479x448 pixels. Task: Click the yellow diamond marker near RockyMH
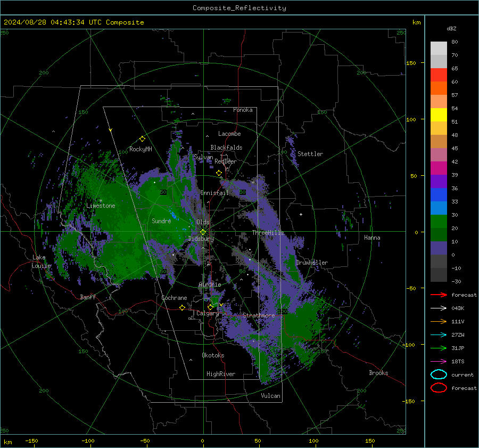tap(142, 139)
